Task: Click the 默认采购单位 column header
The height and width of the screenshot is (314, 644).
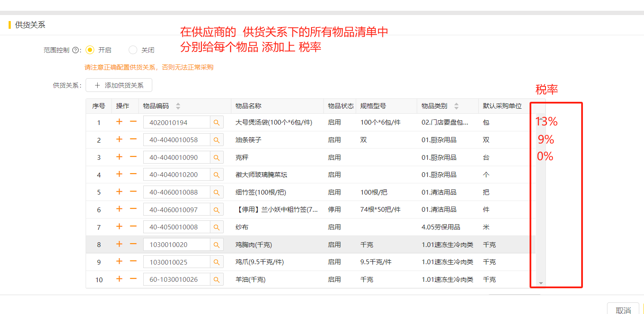Action: click(502, 106)
